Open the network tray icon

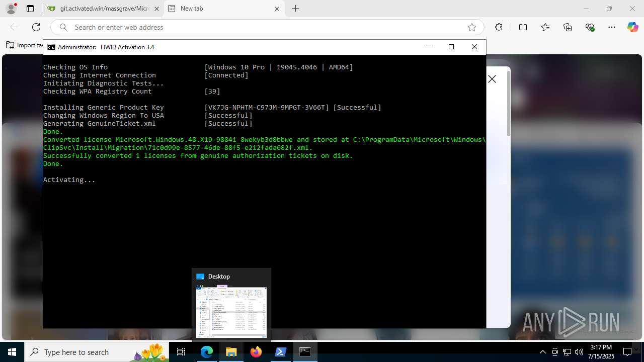pyautogui.click(x=567, y=352)
